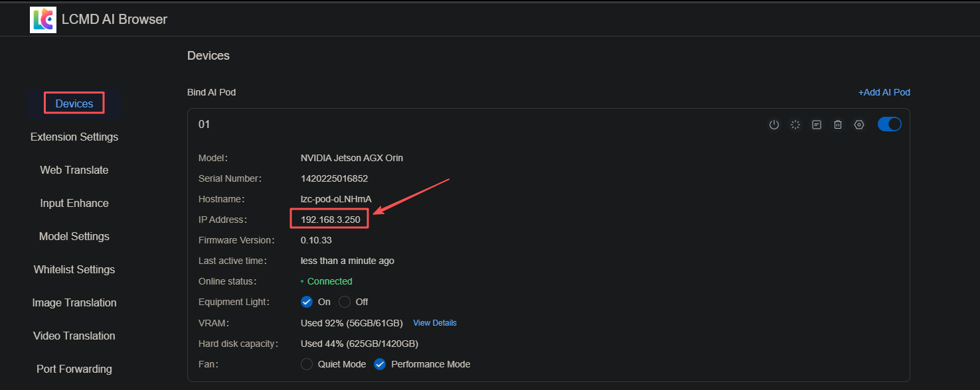Click View Details next to VRAM
This screenshot has width=980, height=390.
435,323
